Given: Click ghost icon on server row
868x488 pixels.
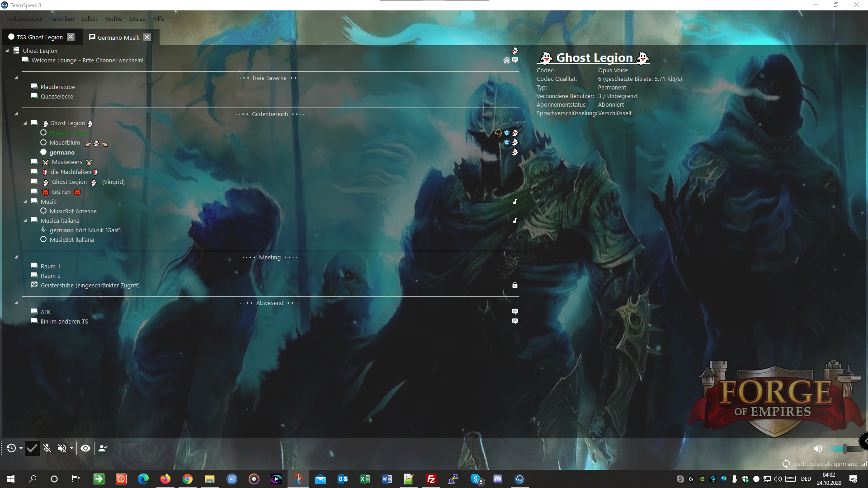Looking at the screenshot, I should [514, 51].
